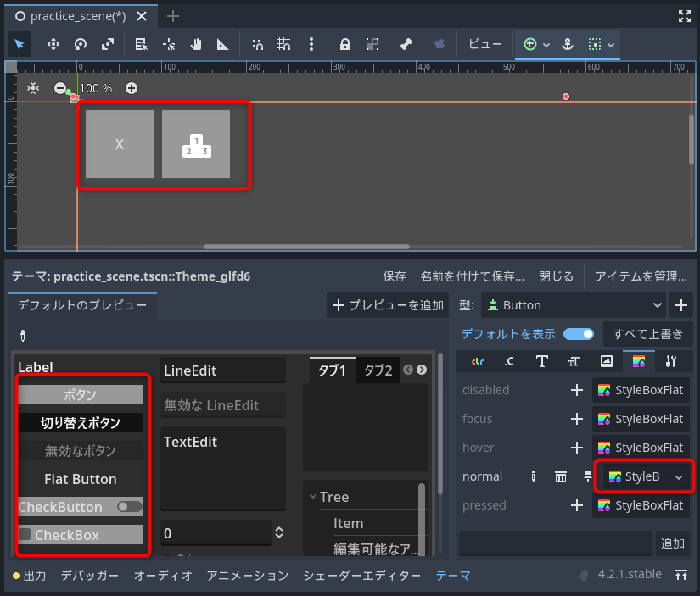
Task: Toggle the デフォルトを表示 switch
Action: (x=578, y=334)
